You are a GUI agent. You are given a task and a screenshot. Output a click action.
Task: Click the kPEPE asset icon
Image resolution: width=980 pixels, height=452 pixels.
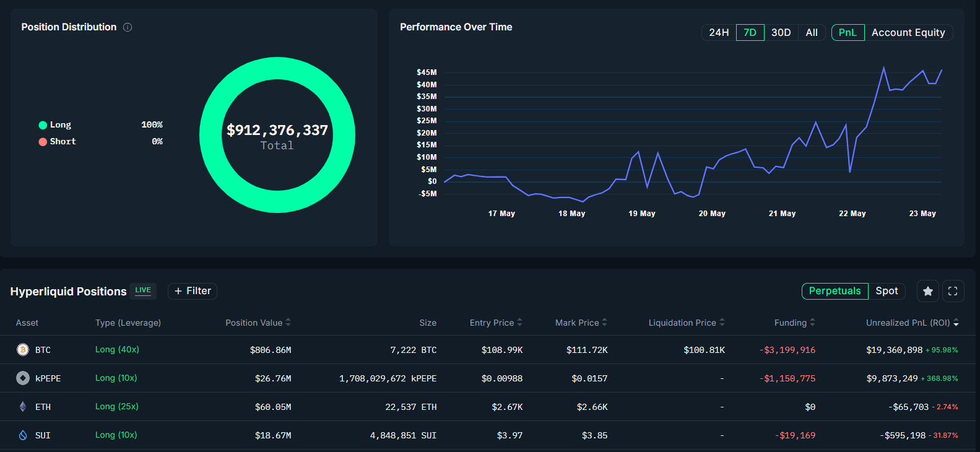tap(23, 378)
